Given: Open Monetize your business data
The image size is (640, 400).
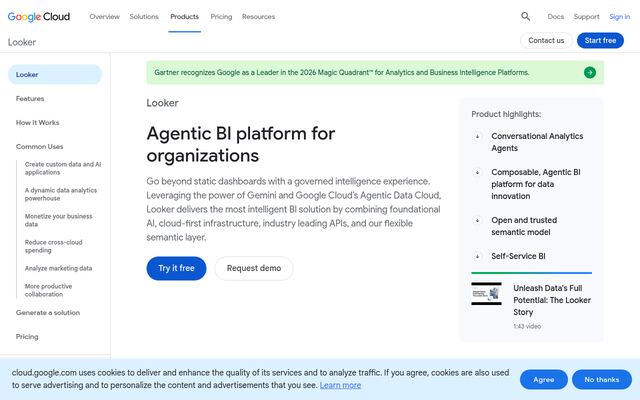Looking at the screenshot, I should (58, 220).
